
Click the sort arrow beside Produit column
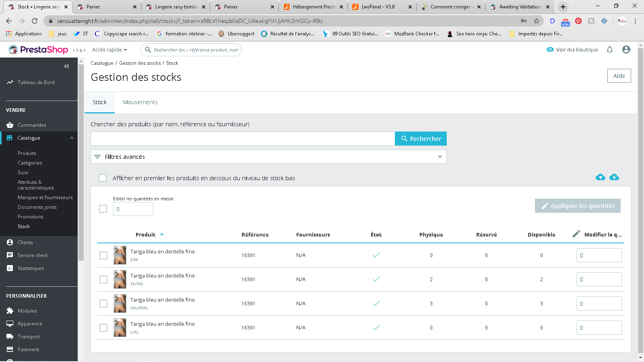(162, 234)
